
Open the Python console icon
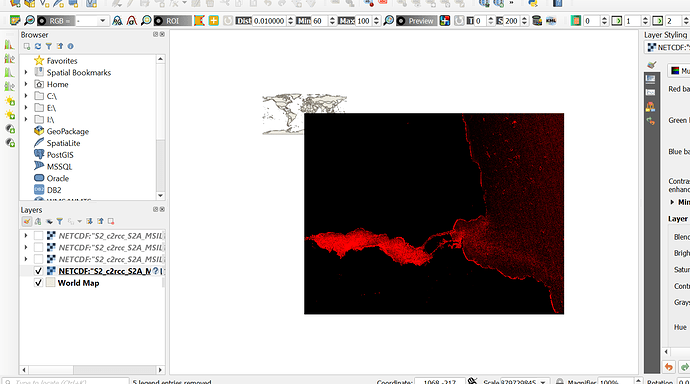(x=533, y=3)
